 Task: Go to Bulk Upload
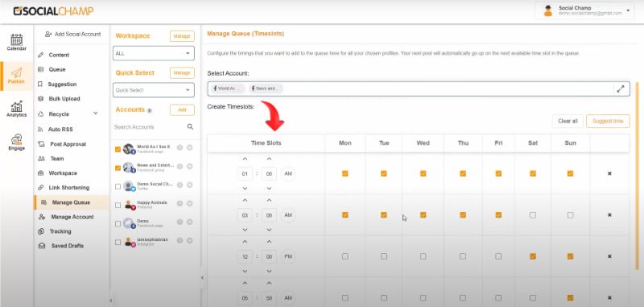pyautogui.click(x=64, y=98)
